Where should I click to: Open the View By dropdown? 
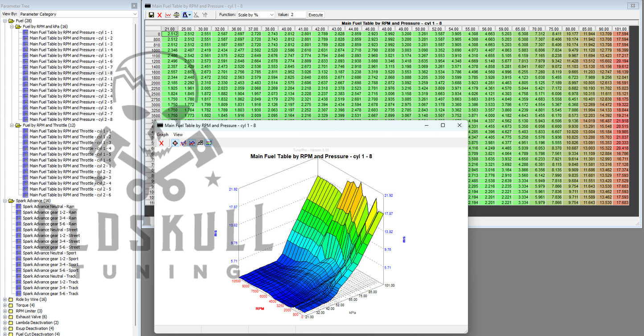click(78, 14)
